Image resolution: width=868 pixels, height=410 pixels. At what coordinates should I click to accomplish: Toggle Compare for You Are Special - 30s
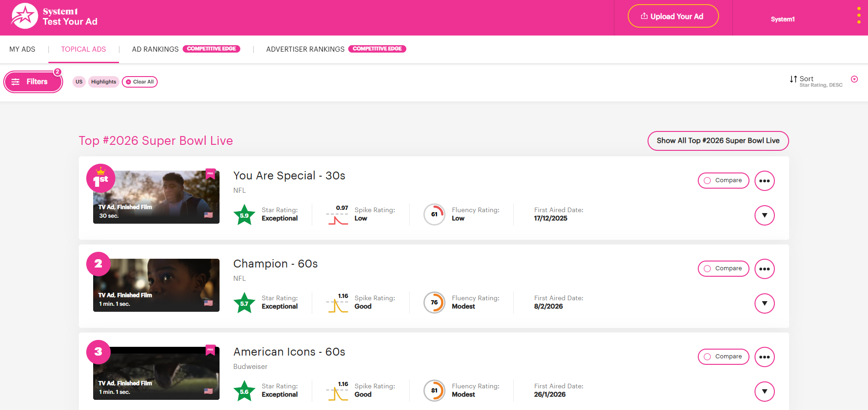pos(723,180)
